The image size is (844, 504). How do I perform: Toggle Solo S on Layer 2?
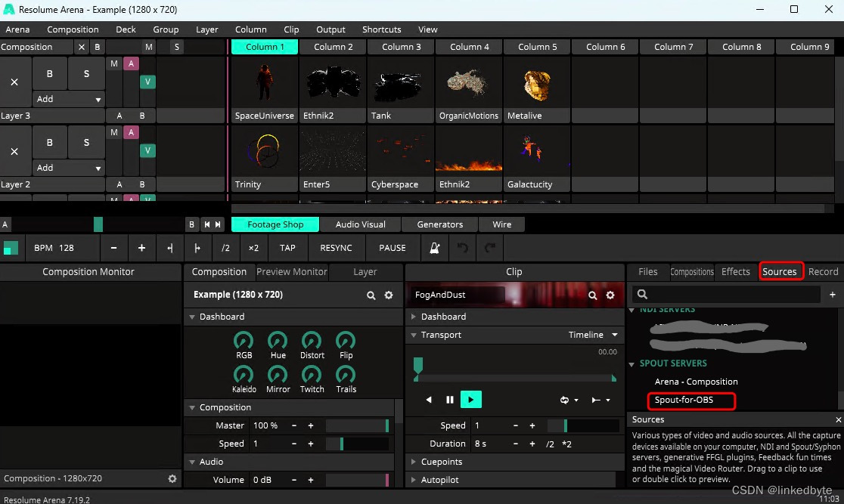tap(86, 143)
